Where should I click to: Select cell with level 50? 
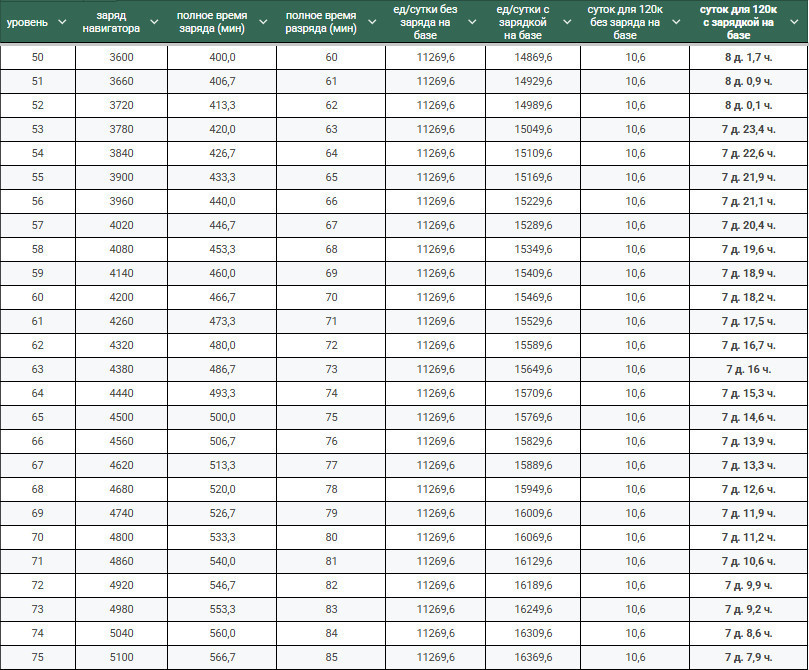38,57
